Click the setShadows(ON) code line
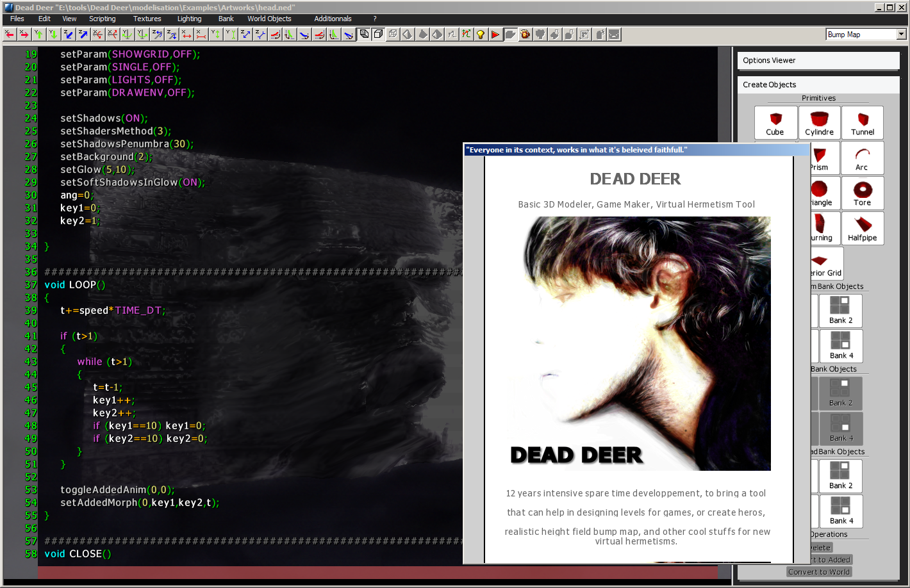Screen dimensions: 910x588 [x=104, y=118]
